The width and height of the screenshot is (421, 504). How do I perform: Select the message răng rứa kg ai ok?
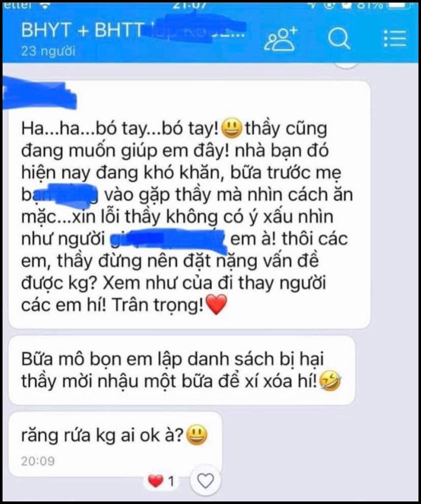[x=115, y=444]
